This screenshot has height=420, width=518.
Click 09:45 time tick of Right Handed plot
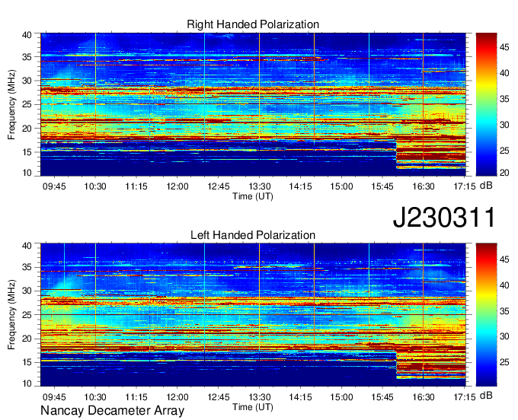pos(54,186)
